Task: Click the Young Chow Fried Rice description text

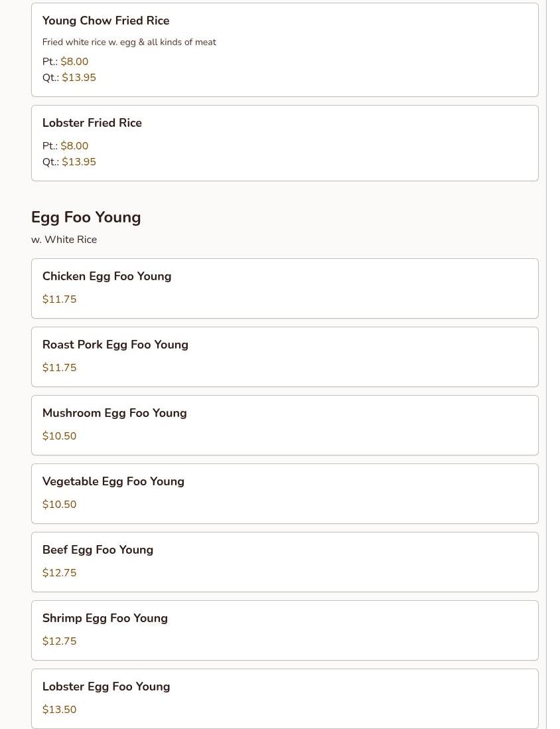Action: coord(129,42)
